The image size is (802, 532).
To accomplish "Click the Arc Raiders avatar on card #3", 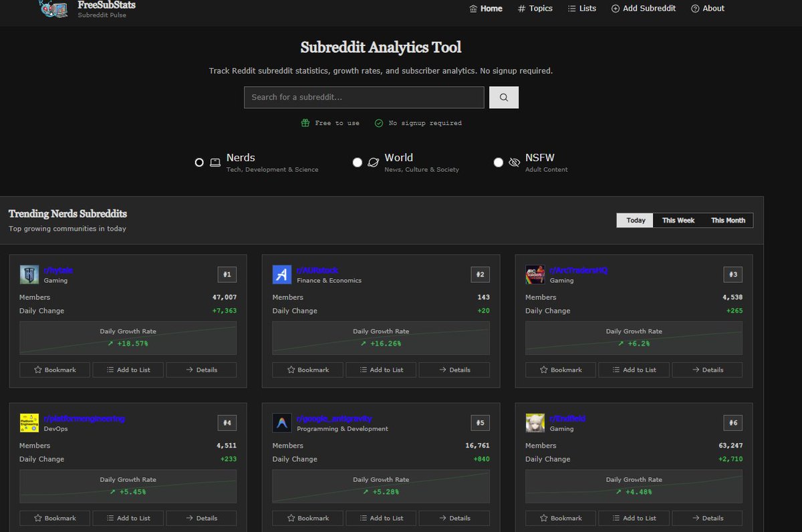I will point(535,275).
